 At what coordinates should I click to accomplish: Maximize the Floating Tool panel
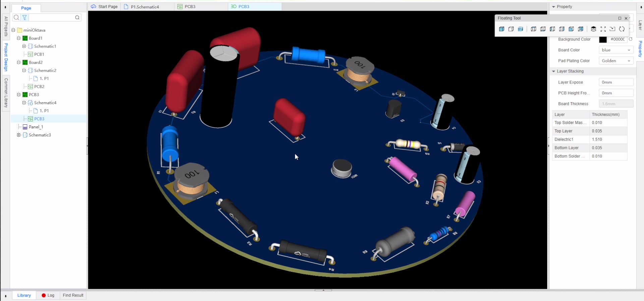tap(620, 18)
